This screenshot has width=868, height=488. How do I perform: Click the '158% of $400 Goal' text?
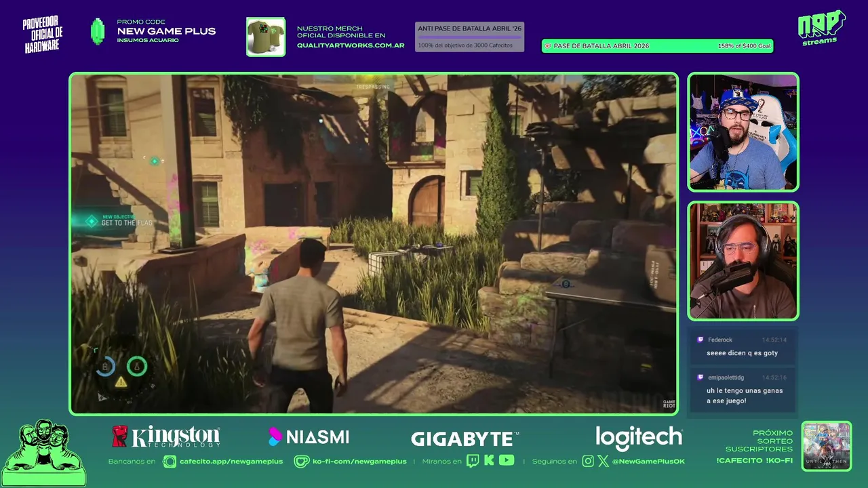(x=744, y=46)
